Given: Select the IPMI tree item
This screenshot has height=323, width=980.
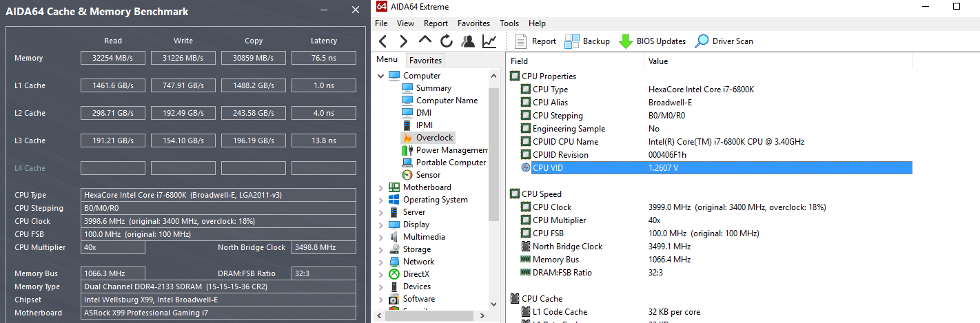Looking at the screenshot, I should pyautogui.click(x=425, y=125).
